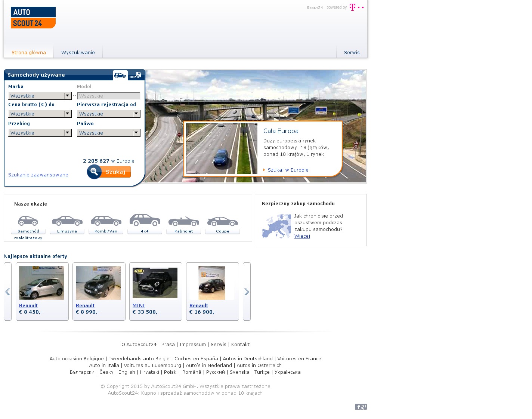
Task: Select the car vehicle type icon
Action: [120, 76]
